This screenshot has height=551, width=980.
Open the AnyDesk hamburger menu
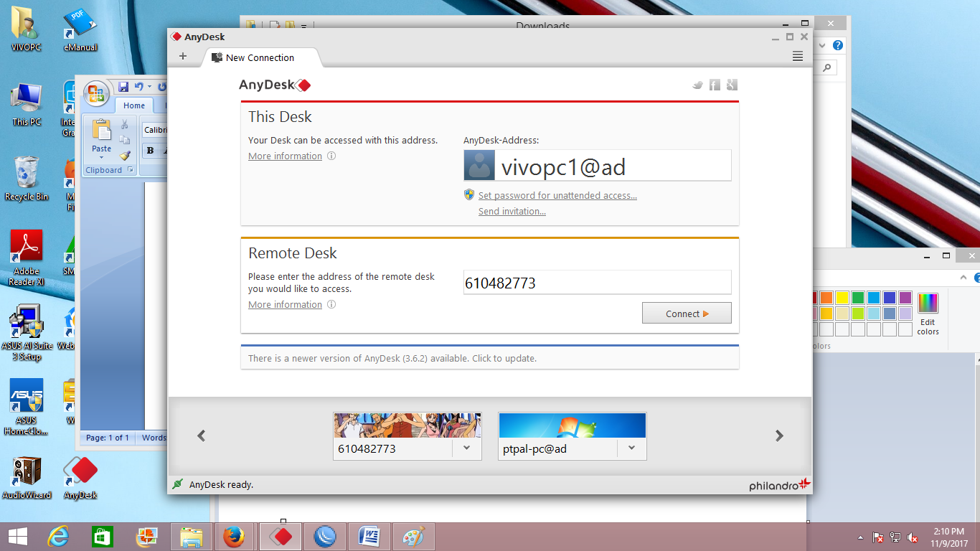click(x=798, y=57)
